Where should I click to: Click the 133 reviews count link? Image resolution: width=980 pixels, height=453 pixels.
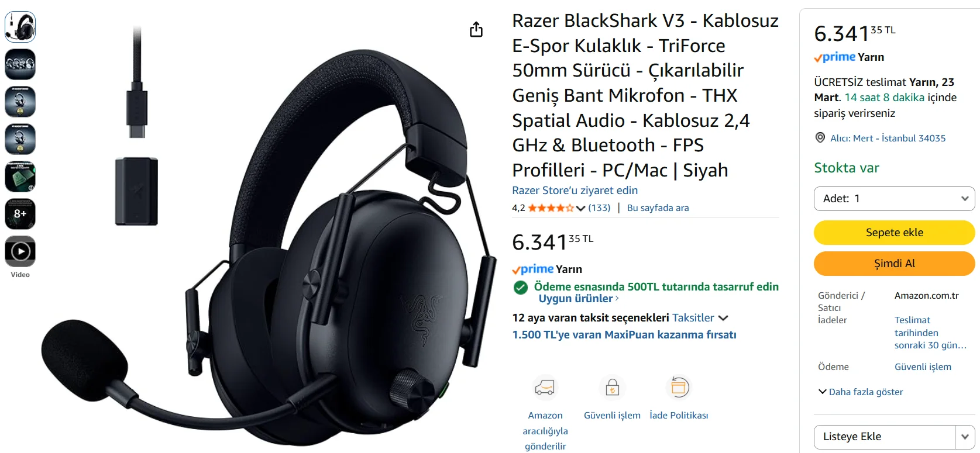pos(599,208)
